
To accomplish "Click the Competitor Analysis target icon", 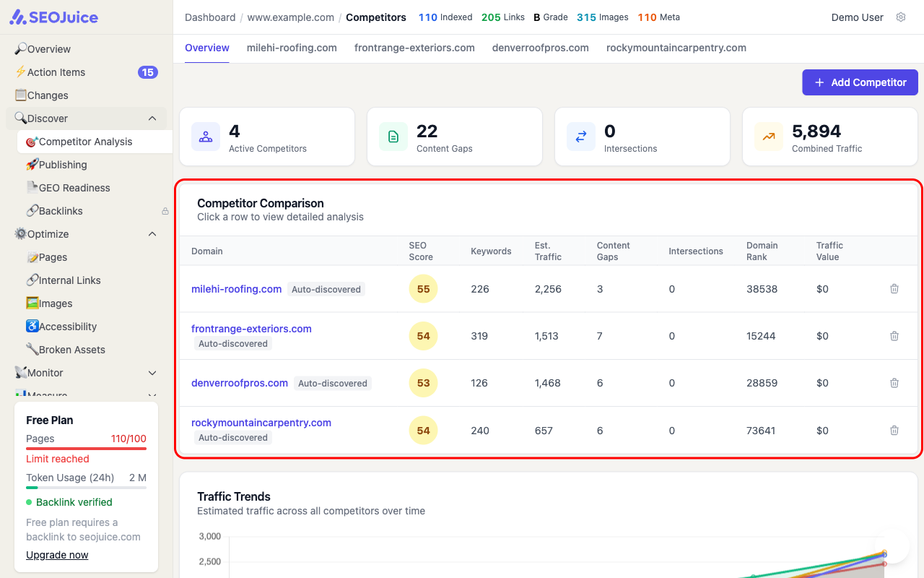I will click(x=32, y=142).
